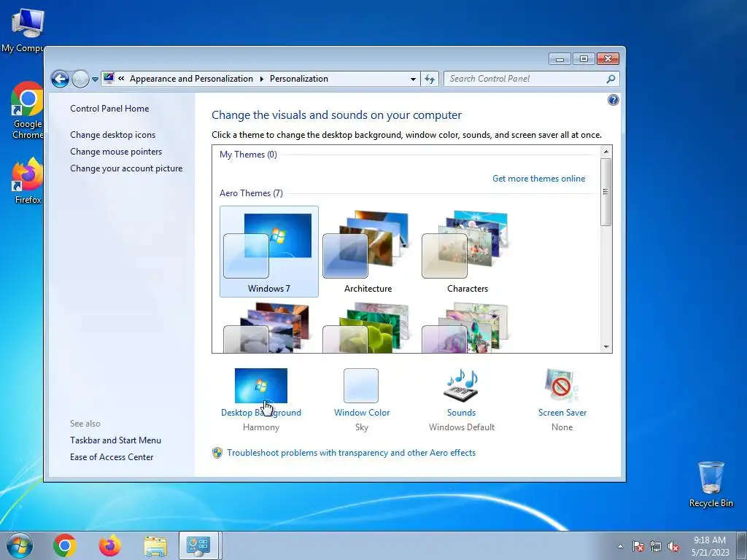Click the Action Center flag tray icon

click(638, 546)
